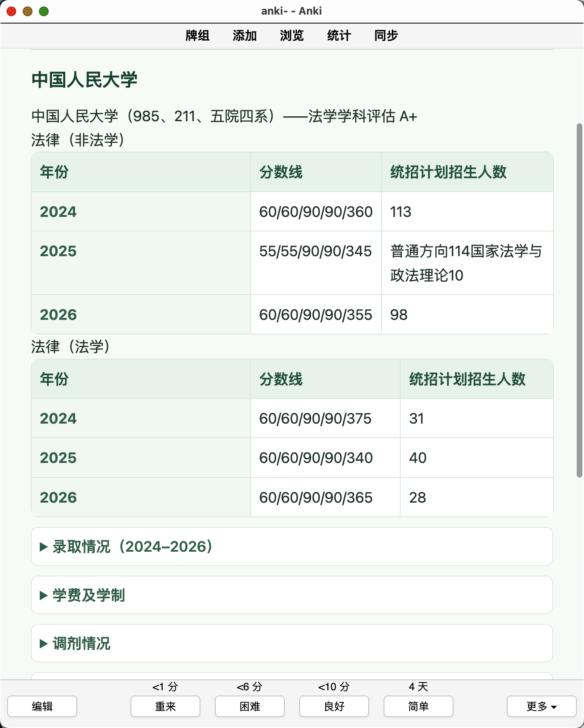The width and height of the screenshot is (584, 728).
Task: Click the vertical scrollbar of the card
Action: click(x=580, y=300)
